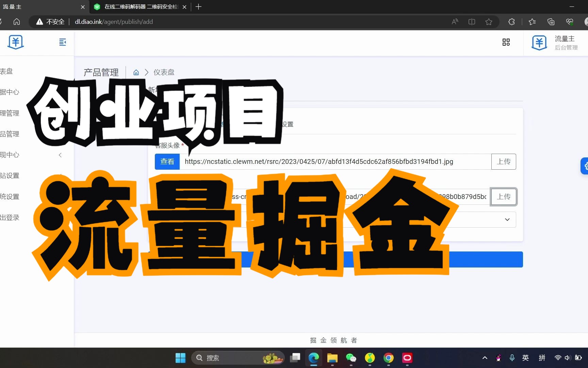
Task: Click the 上传 button for the avatar image
Action: coord(504,162)
